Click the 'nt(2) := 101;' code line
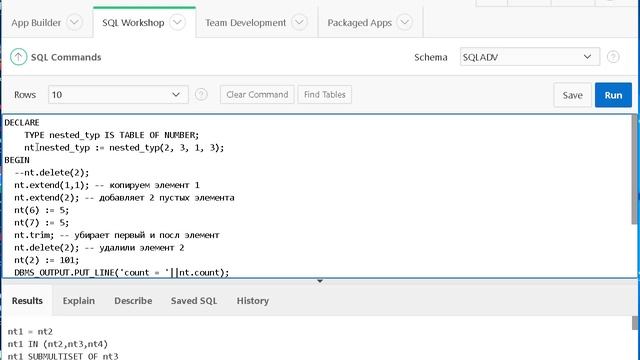 pyautogui.click(x=47, y=260)
